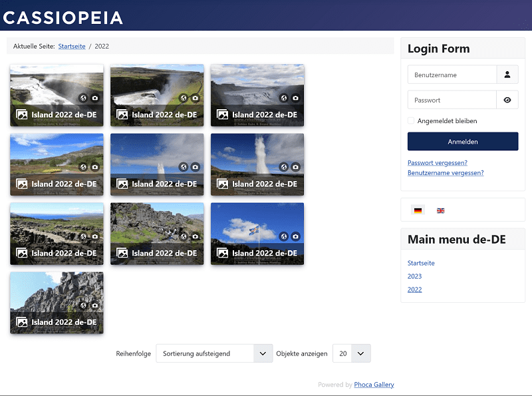Click the Passwort vergessen? link
The height and width of the screenshot is (396, 532).
pyautogui.click(x=437, y=162)
